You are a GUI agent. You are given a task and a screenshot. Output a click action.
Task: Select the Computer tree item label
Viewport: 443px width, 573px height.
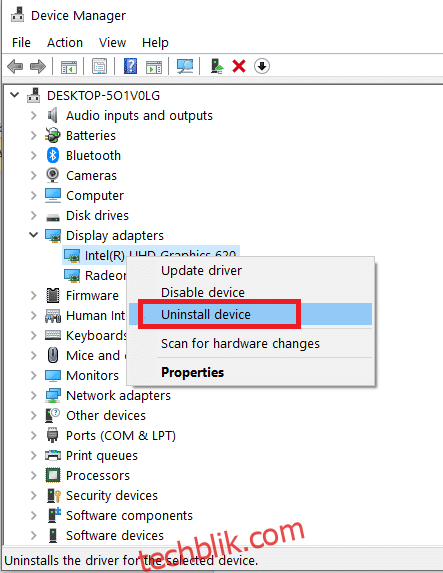pyautogui.click(x=95, y=196)
